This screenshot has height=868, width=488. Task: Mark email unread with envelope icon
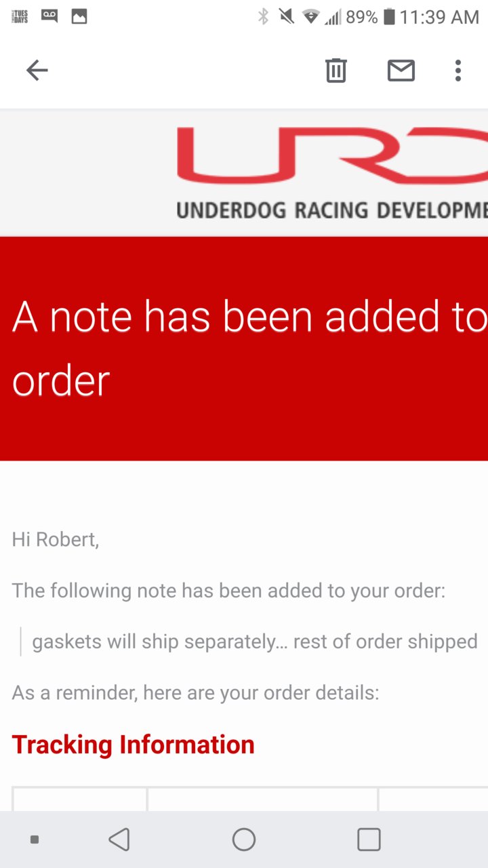[x=401, y=70]
